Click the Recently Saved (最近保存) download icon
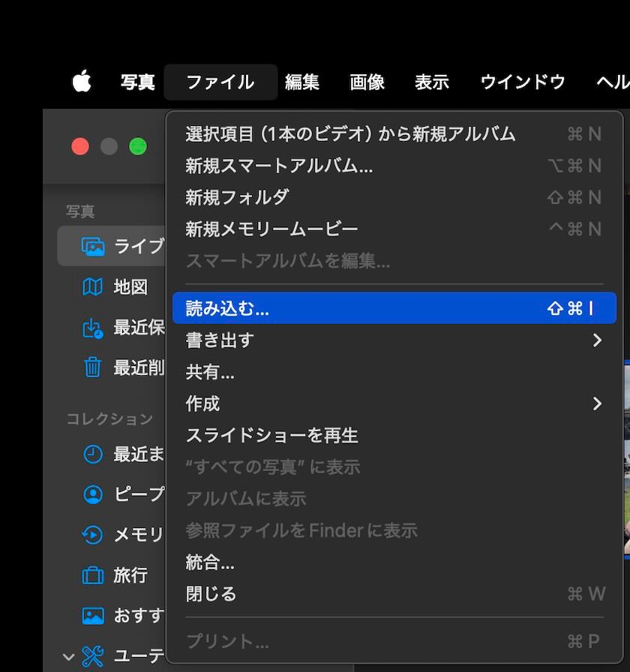630x672 pixels. coord(92,328)
